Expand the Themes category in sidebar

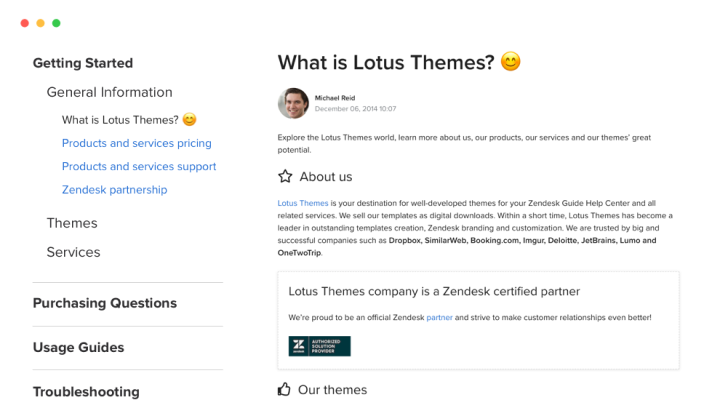coord(72,223)
